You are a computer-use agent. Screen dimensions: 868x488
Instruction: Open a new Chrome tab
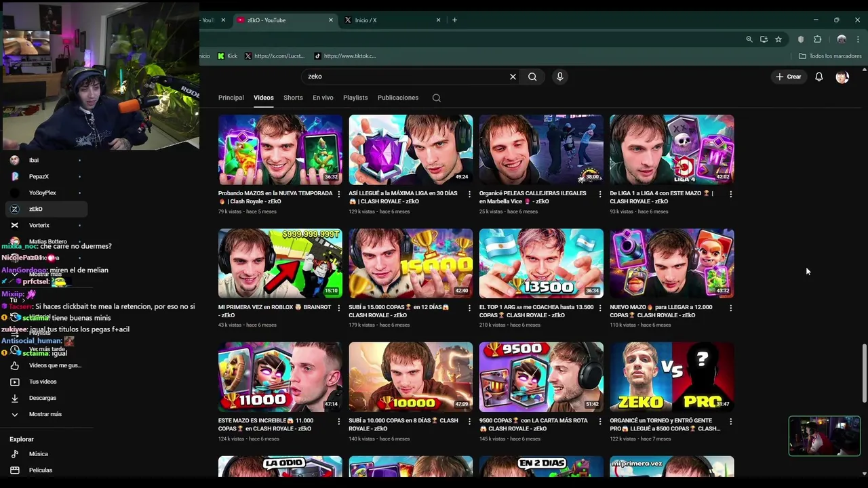point(454,20)
